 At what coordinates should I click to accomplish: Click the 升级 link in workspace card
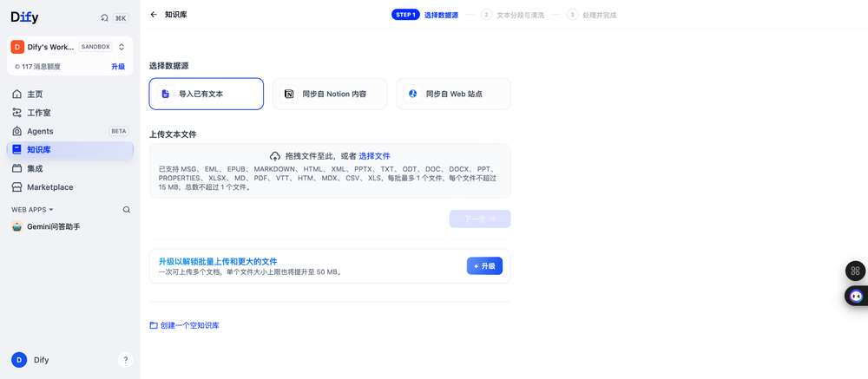(x=118, y=67)
